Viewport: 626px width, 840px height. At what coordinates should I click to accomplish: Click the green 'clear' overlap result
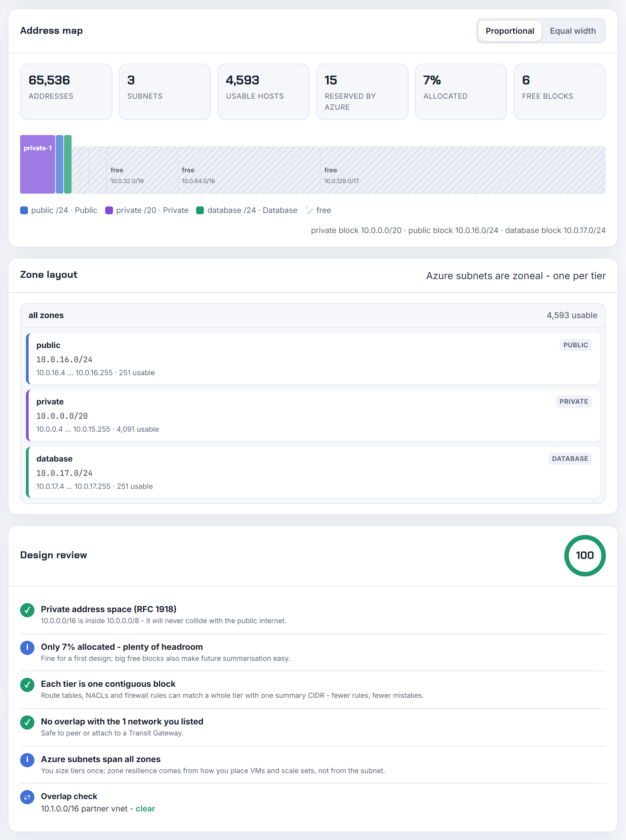tap(145, 809)
